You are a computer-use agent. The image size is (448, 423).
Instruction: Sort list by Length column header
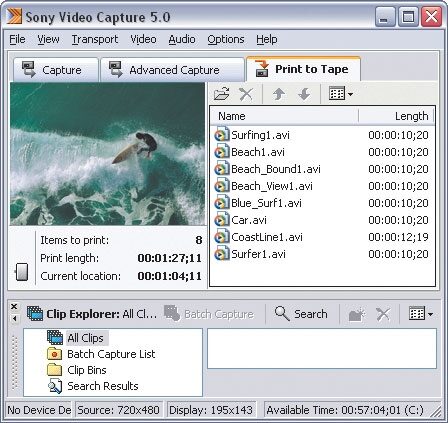(x=396, y=116)
